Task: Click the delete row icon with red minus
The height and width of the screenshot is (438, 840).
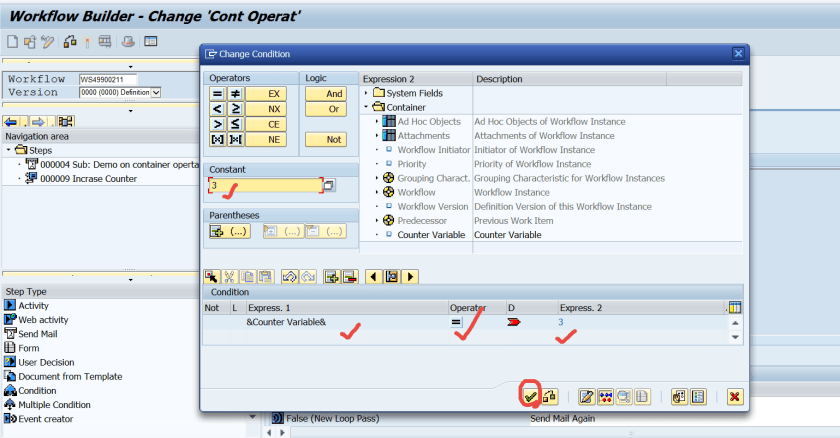Action: pyautogui.click(x=350, y=277)
